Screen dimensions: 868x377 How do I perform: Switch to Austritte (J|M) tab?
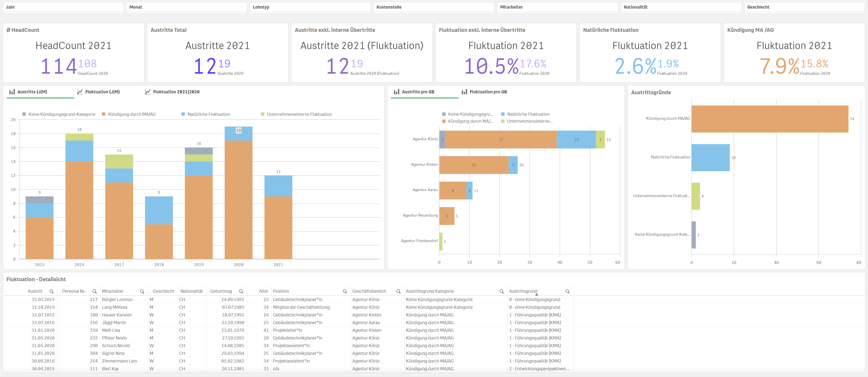click(x=40, y=92)
